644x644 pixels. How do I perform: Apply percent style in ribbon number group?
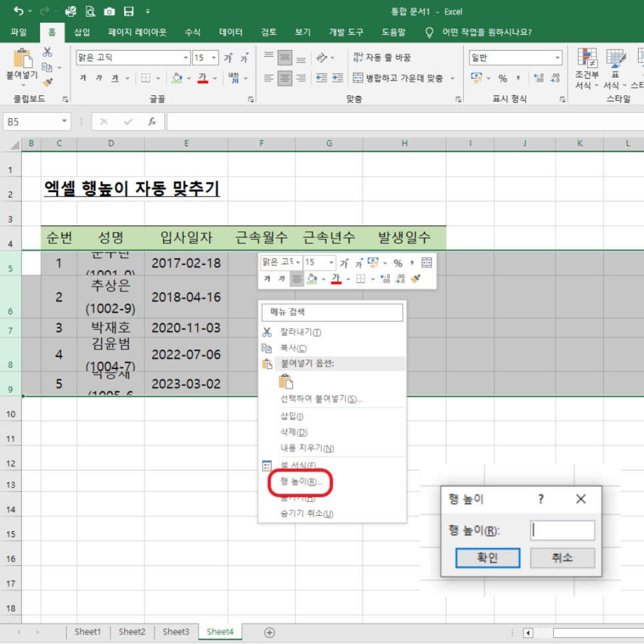pos(503,78)
